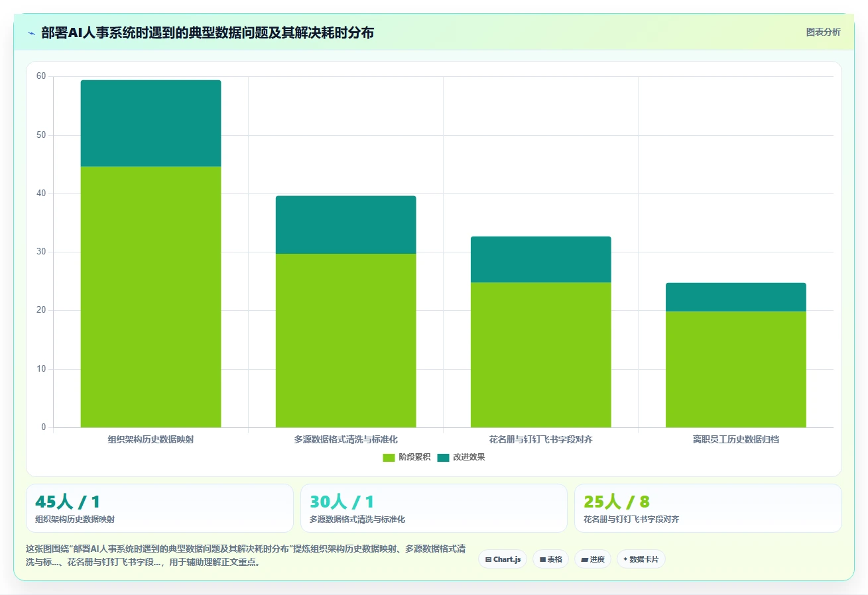Click the light green 阶段累积 legend swatch
Screen dimensions: 868x595
point(389,458)
